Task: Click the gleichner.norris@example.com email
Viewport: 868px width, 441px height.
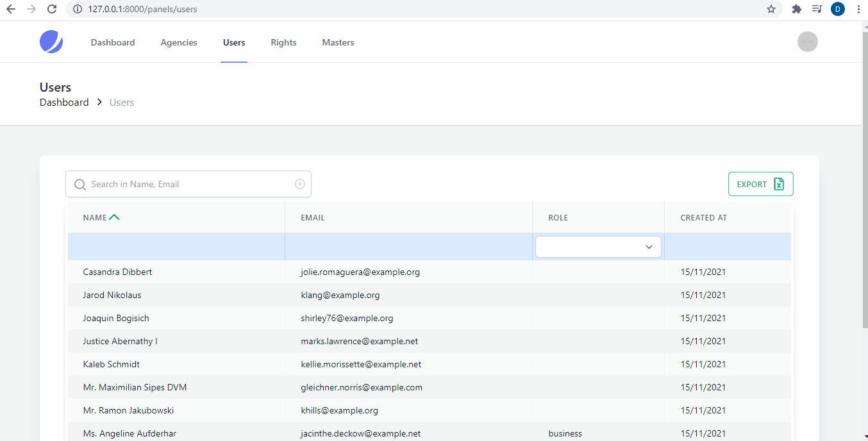Action: pos(362,387)
